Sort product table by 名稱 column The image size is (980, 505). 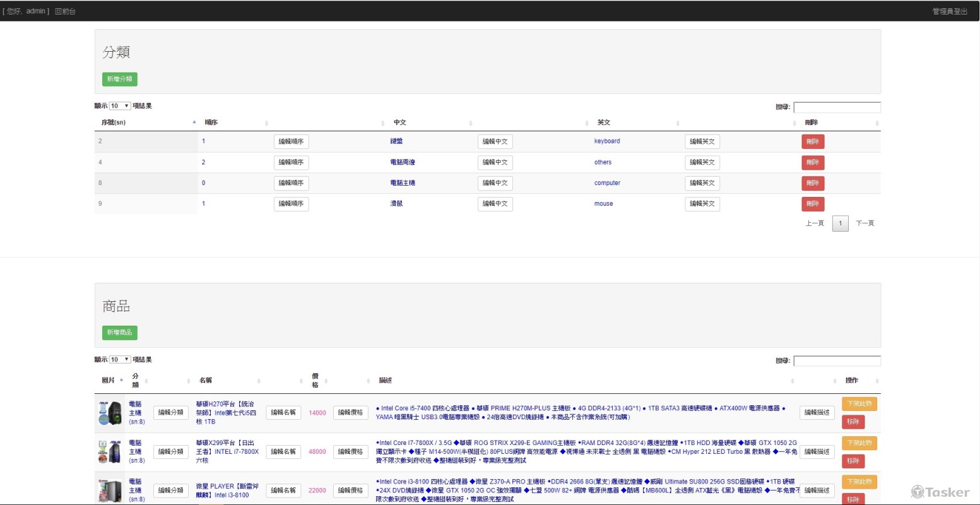click(206, 380)
